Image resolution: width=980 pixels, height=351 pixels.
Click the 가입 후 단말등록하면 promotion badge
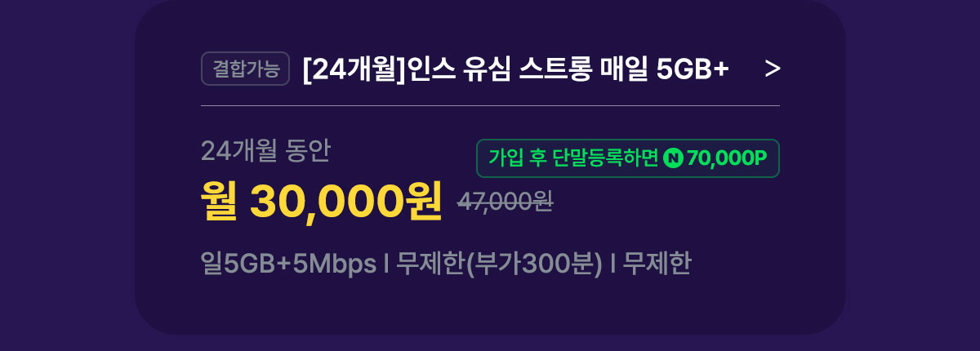628,158
